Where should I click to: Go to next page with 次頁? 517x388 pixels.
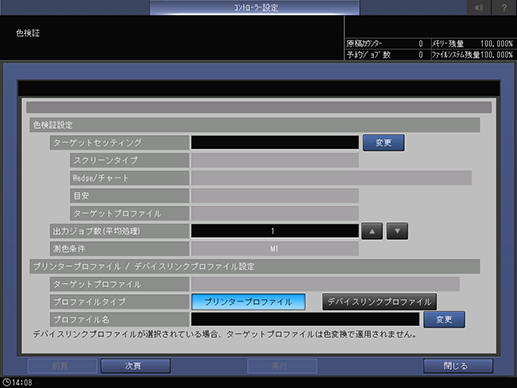[x=136, y=366]
